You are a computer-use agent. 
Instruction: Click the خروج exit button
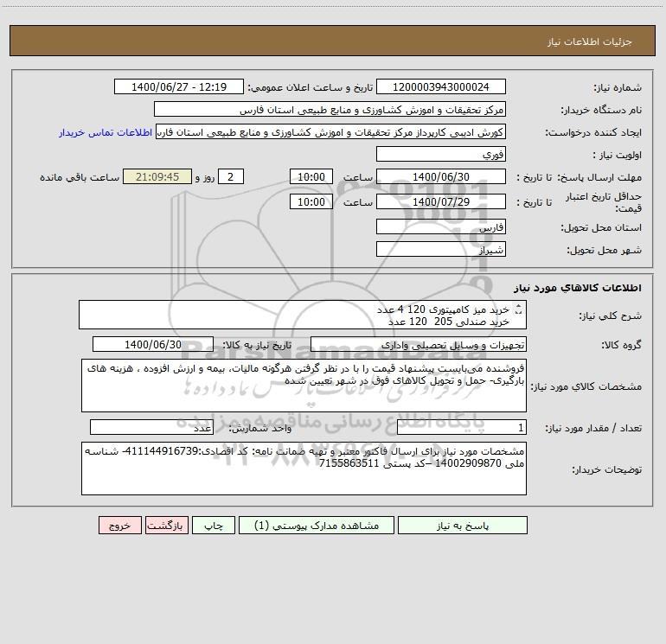coord(119,526)
